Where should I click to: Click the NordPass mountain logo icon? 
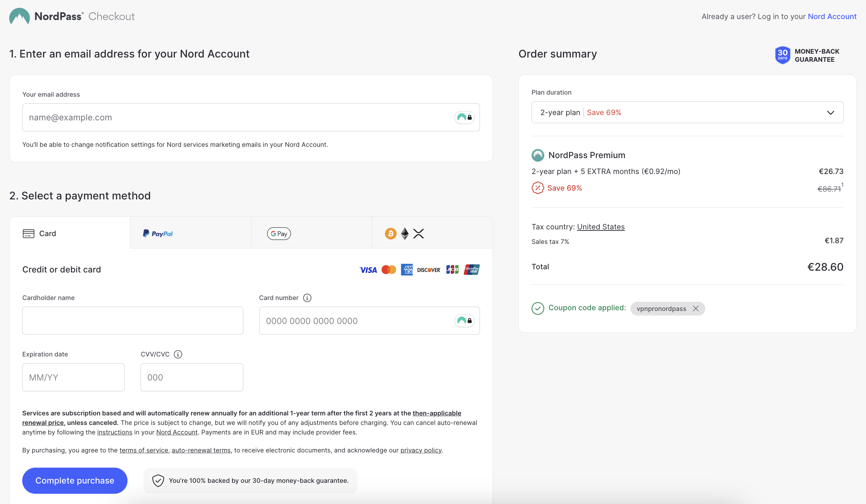tap(19, 16)
